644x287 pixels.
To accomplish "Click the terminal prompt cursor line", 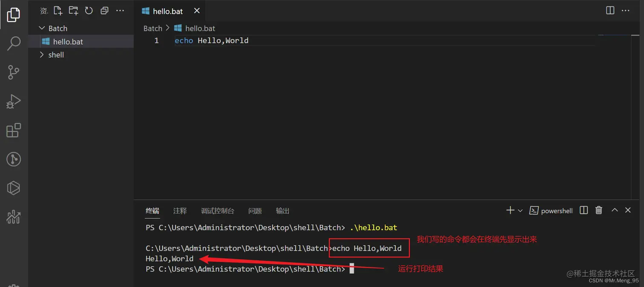I will click(x=250, y=269).
